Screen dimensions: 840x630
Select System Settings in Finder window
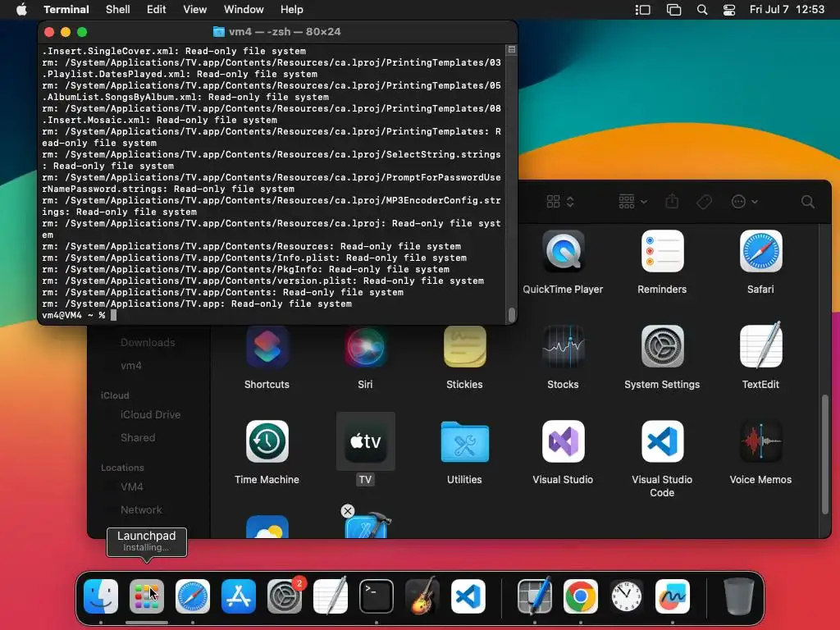[662, 346]
